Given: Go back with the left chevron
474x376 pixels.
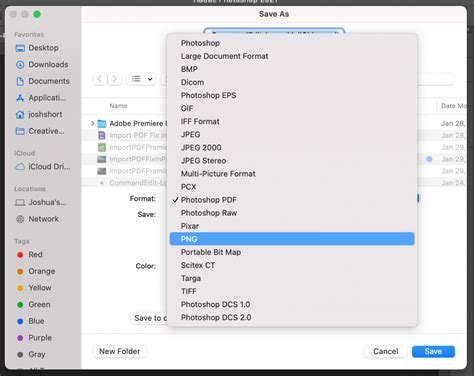Looking at the screenshot, I should pyautogui.click(x=100, y=79).
